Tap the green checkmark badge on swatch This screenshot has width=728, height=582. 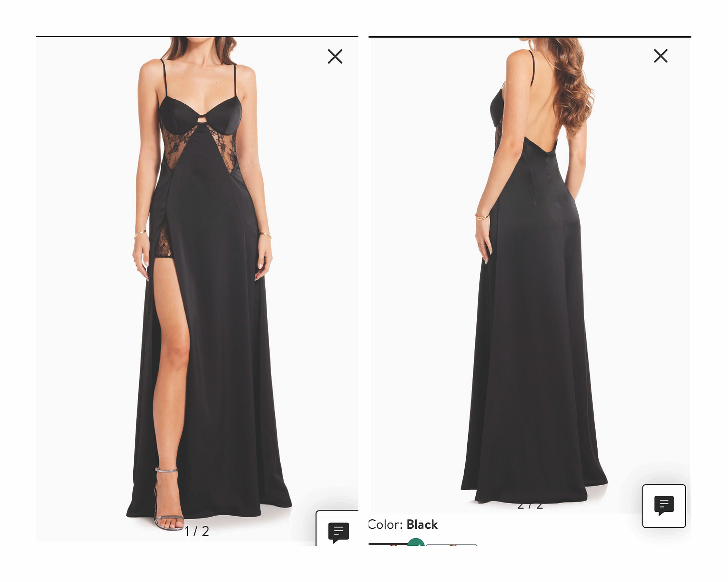tap(416, 542)
